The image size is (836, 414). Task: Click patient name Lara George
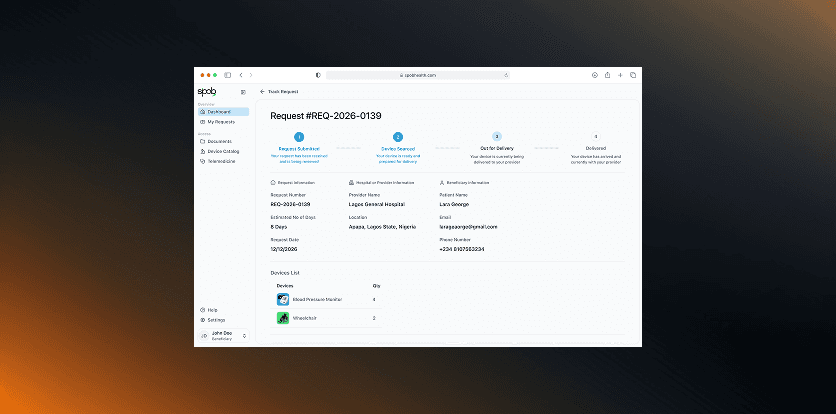[454, 204]
